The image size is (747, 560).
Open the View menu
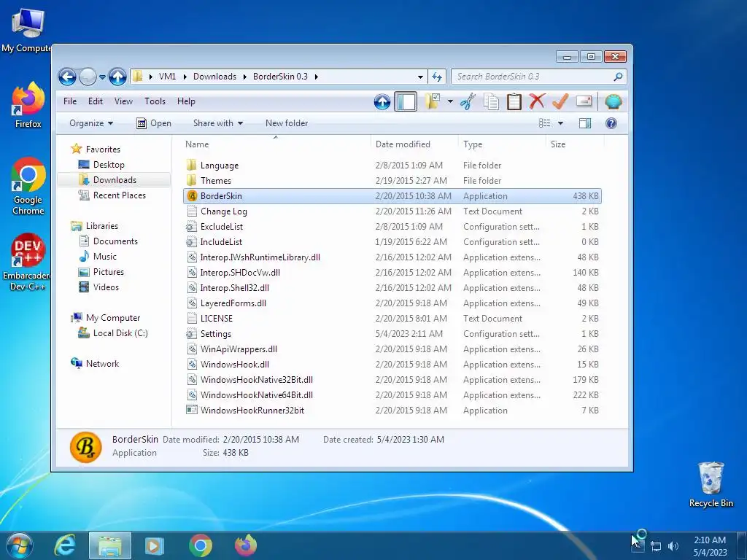pos(123,101)
